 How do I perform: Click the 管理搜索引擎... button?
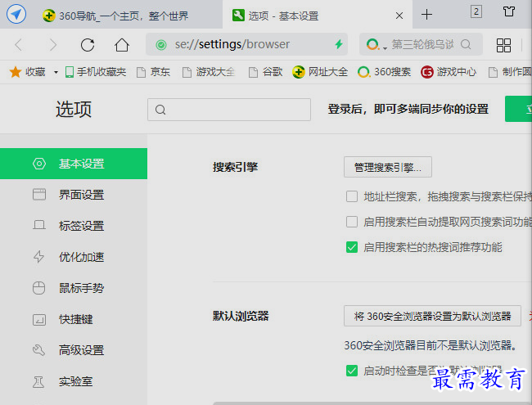coord(388,167)
